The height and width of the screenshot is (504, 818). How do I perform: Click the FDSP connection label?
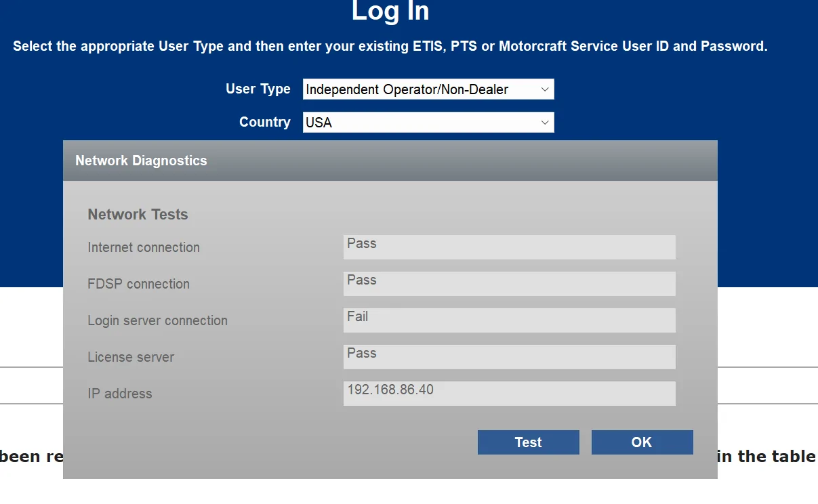[138, 284]
